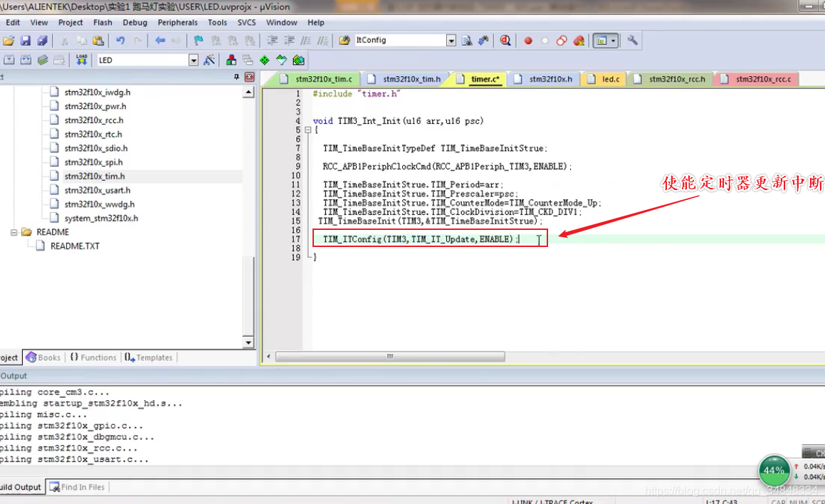
Task: Switch to Find In Files output tab
Action: (78, 487)
